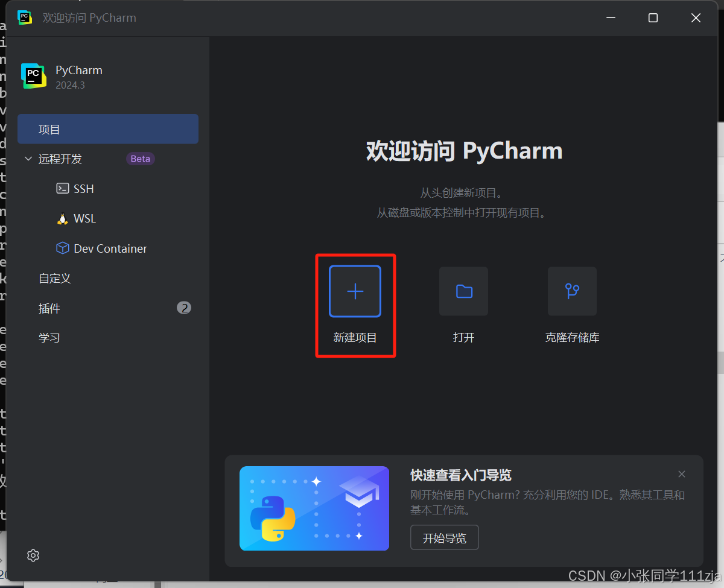
Task: Click the SSH terminal icon
Action: click(x=62, y=188)
